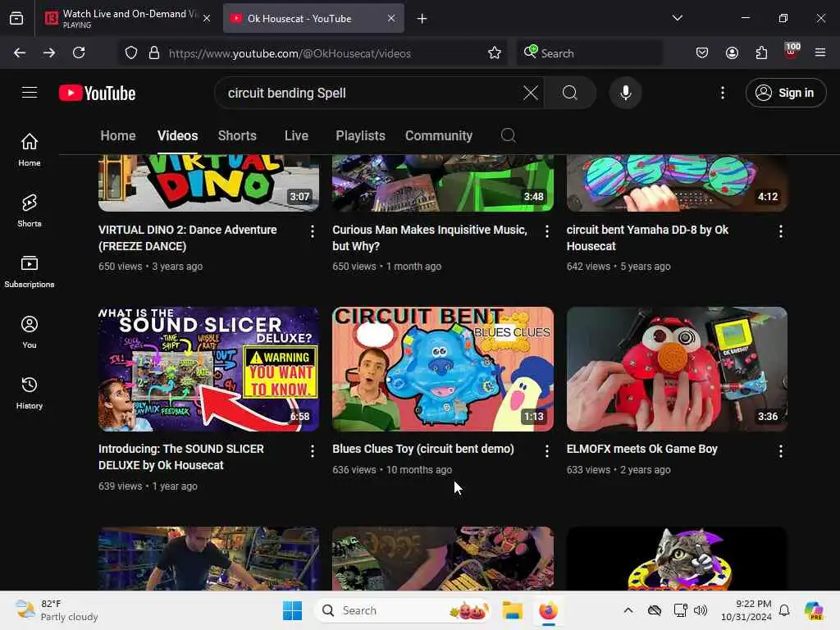Open Subscriptions in the left sidebar

(30, 271)
